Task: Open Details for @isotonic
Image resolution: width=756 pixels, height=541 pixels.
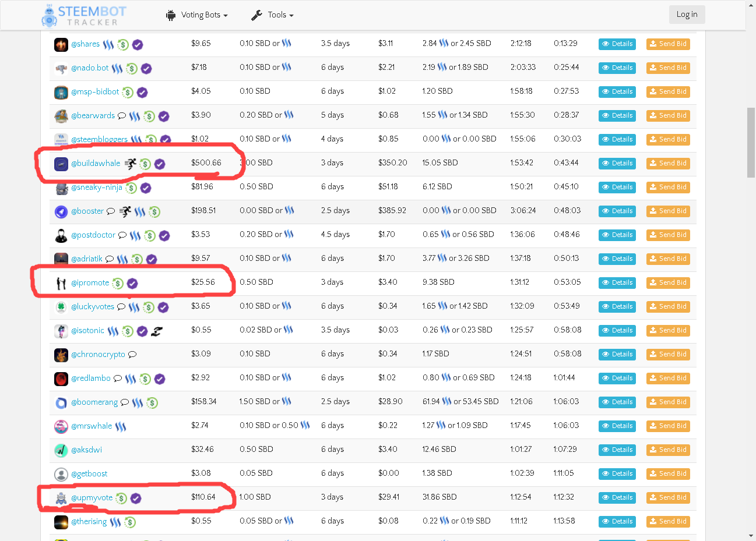Action: (617, 331)
